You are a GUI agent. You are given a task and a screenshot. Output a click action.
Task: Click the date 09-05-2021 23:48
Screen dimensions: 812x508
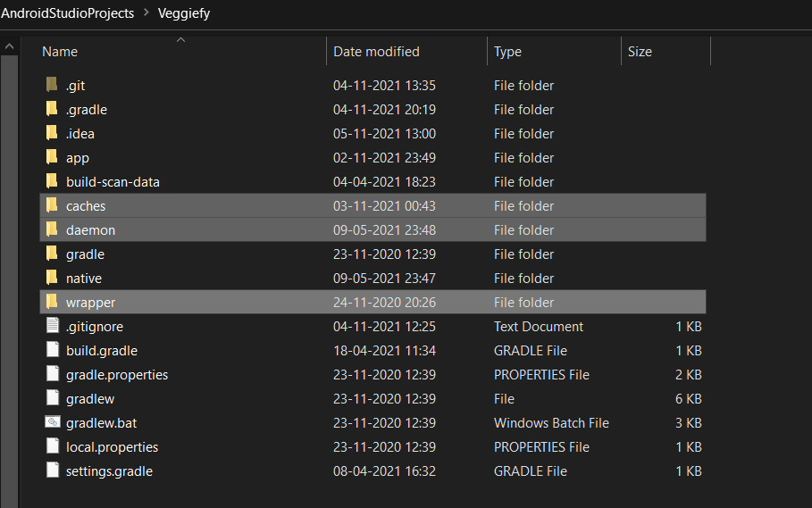click(384, 230)
